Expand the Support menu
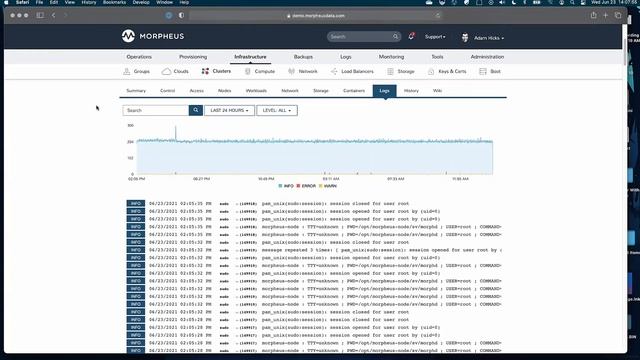The height and width of the screenshot is (360, 640). 435,37
